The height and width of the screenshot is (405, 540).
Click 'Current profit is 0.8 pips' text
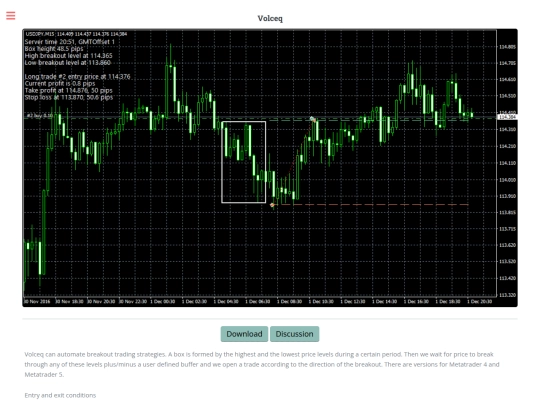(x=60, y=83)
